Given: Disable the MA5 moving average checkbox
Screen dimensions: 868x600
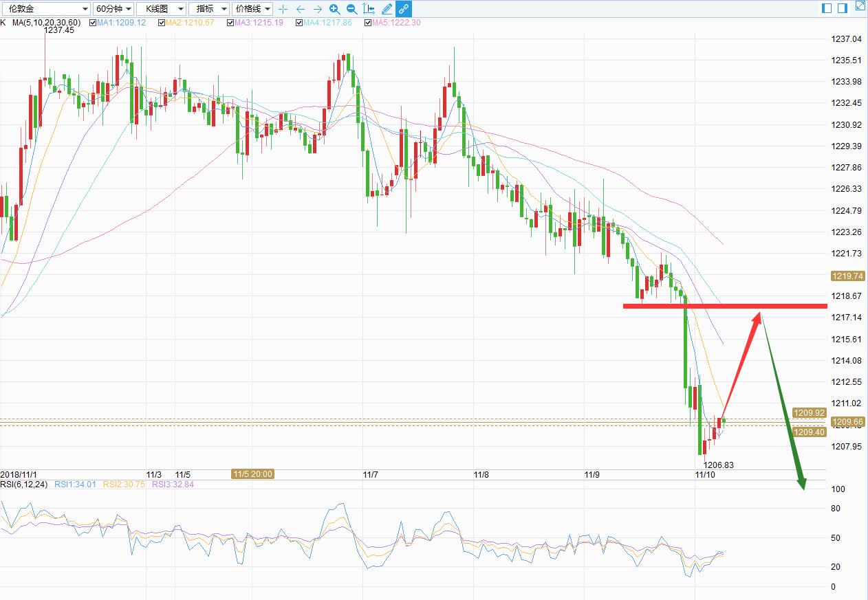Looking at the screenshot, I should coord(368,23).
